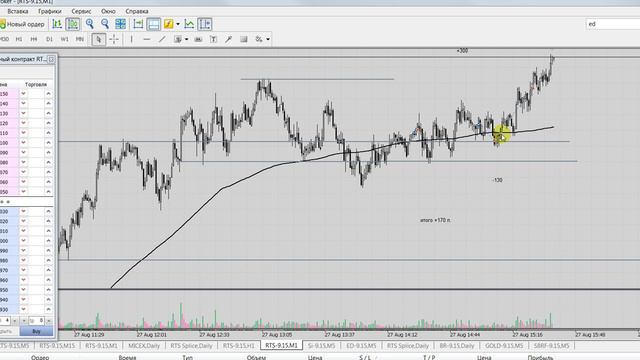640x360 pixels.
Task: Toggle chart auto-scroll
Action: pos(138,24)
